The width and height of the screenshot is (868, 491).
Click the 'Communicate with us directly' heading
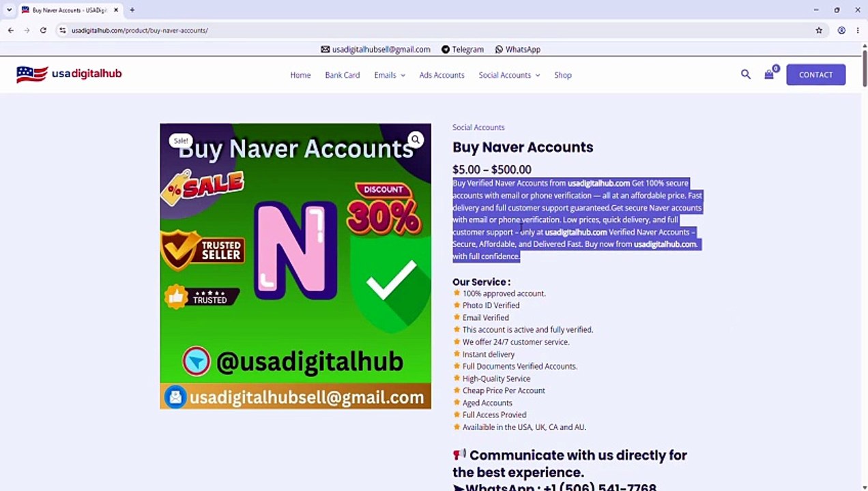(570, 464)
